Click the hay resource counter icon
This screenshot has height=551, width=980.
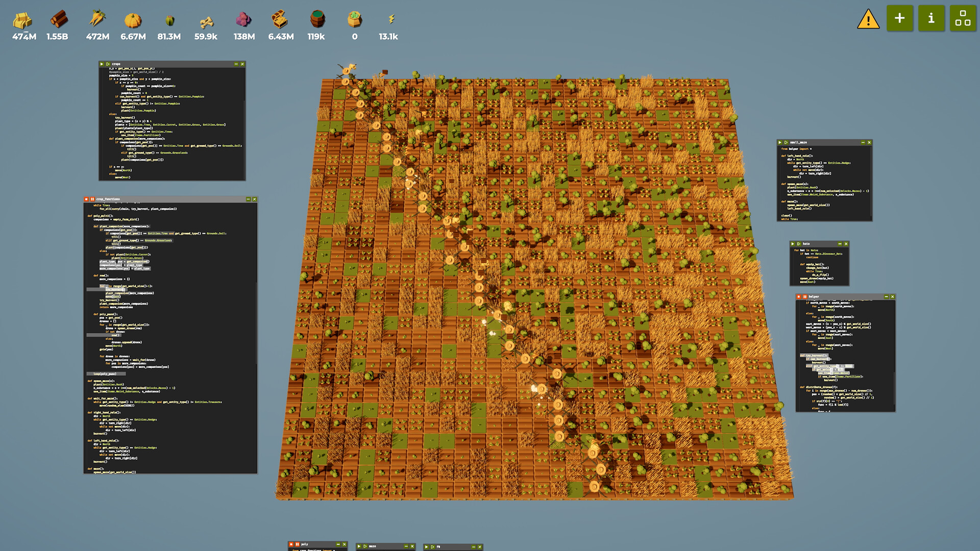coord(22,20)
